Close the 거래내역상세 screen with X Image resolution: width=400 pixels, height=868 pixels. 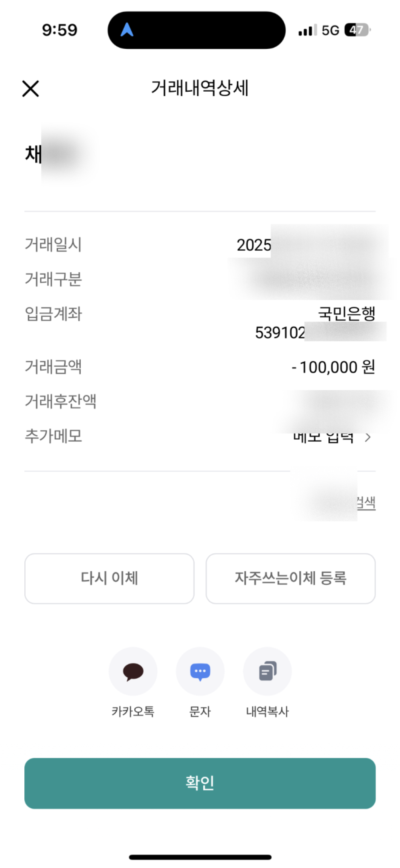pyautogui.click(x=30, y=88)
